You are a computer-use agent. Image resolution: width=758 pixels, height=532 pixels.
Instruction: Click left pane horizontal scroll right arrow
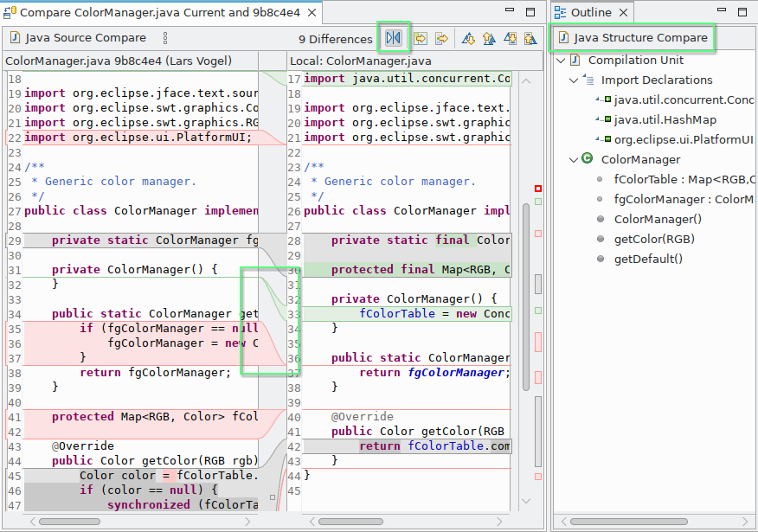pos(248,522)
